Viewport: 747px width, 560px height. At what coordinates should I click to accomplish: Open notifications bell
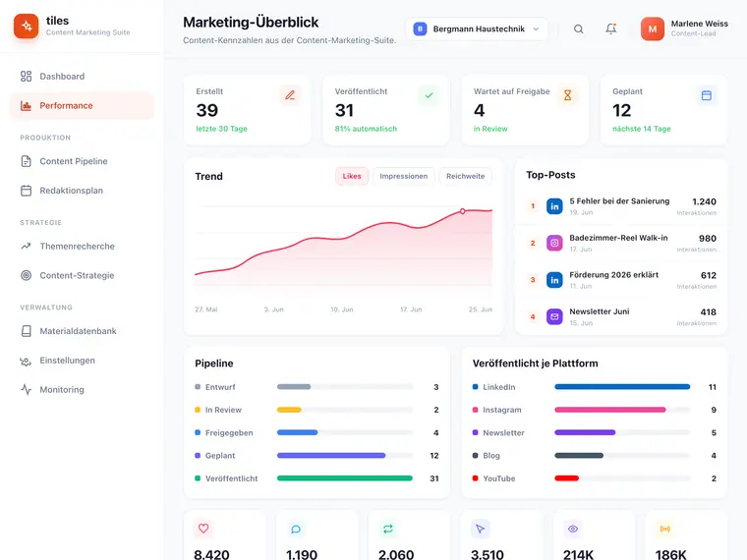tap(611, 29)
